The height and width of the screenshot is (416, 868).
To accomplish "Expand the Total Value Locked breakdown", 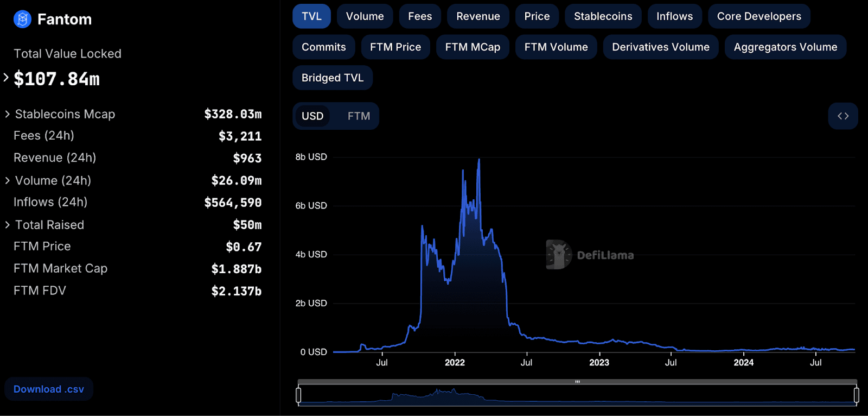I will (x=6, y=78).
